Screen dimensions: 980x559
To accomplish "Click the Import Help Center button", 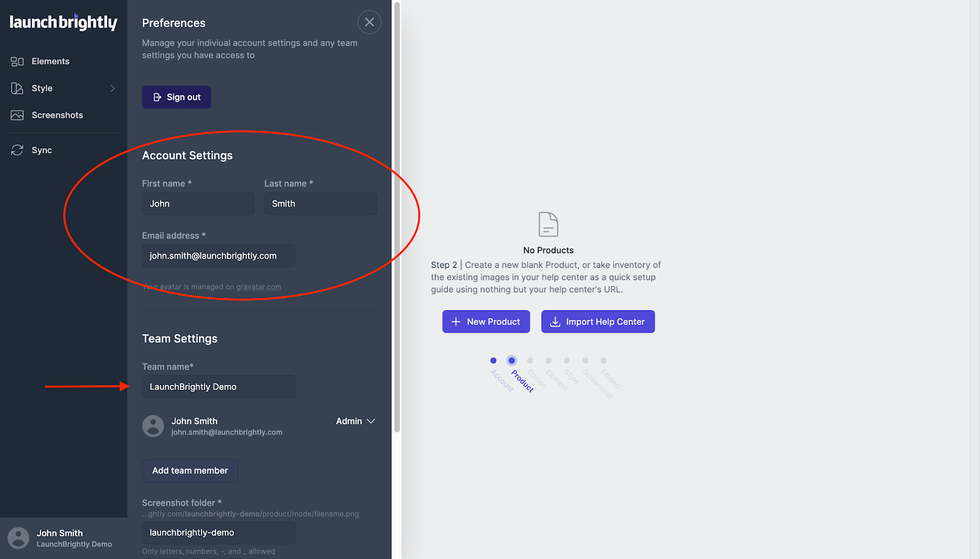I will coord(598,322).
